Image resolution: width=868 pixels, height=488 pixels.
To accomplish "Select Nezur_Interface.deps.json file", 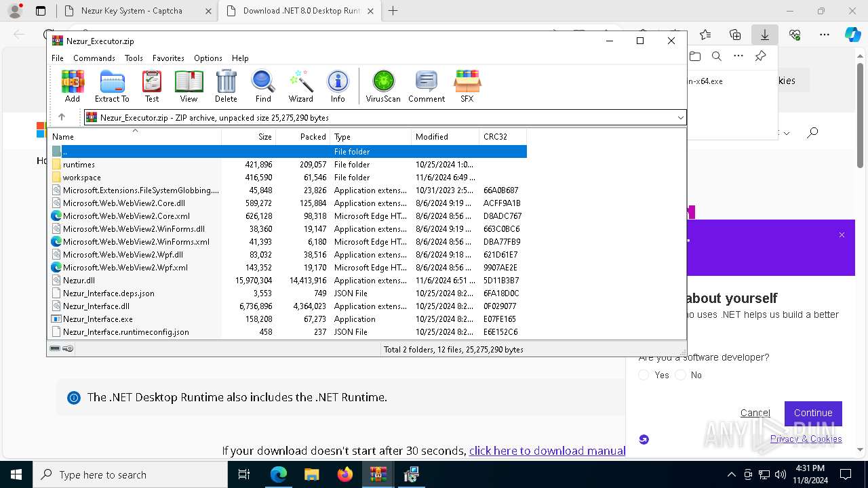I will (x=288, y=293).
